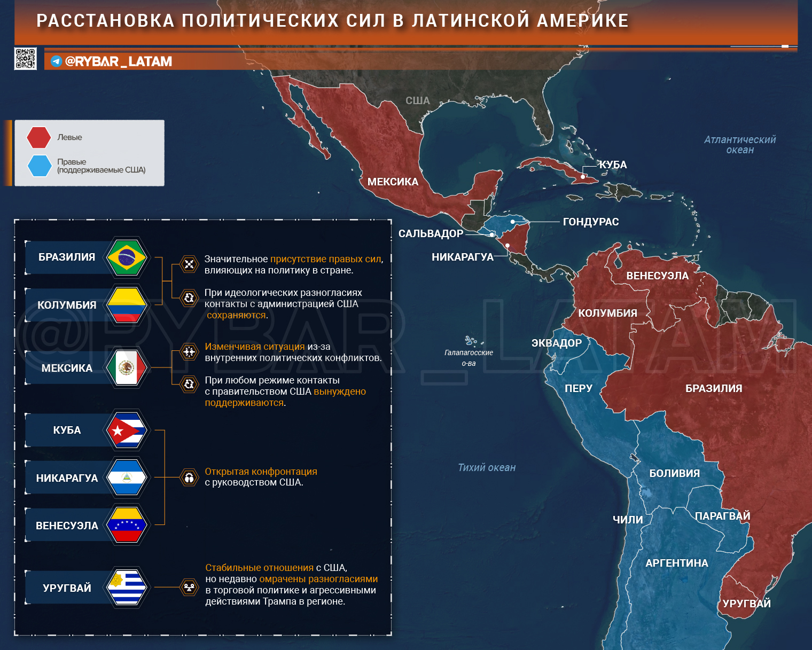Select the БРАЗИЛИЯ label in the left panel
The height and width of the screenshot is (650, 812).
point(67,257)
